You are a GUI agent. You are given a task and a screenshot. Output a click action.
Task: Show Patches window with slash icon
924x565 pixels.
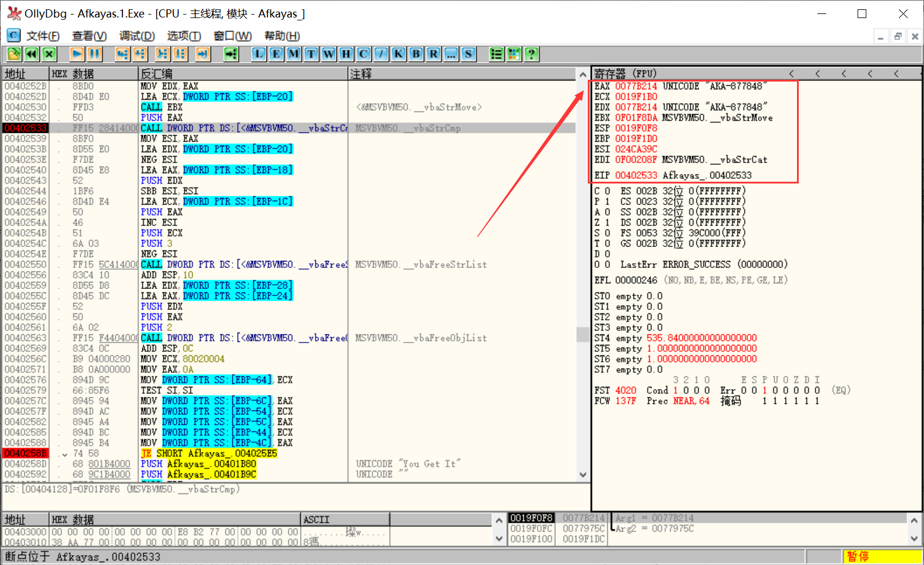381,54
